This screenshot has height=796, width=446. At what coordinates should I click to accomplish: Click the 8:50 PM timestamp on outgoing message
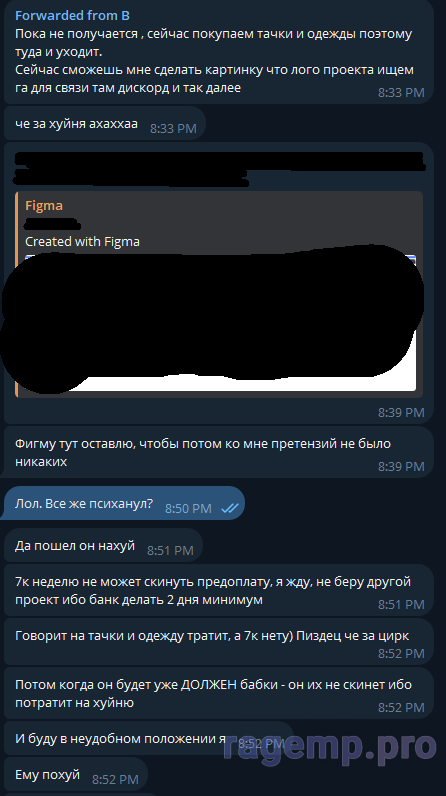pyautogui.click(x=188, y=508)
